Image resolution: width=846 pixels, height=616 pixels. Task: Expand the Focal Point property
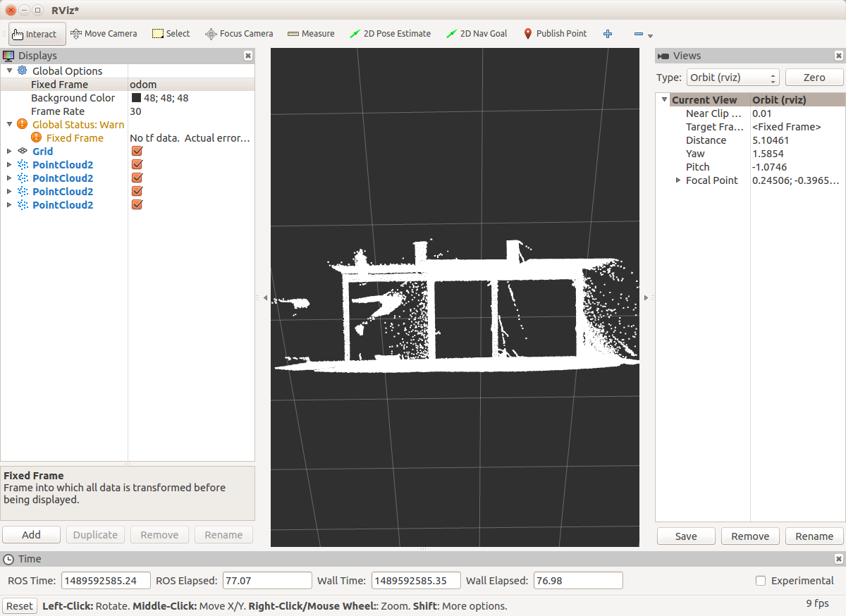[678, 180]
